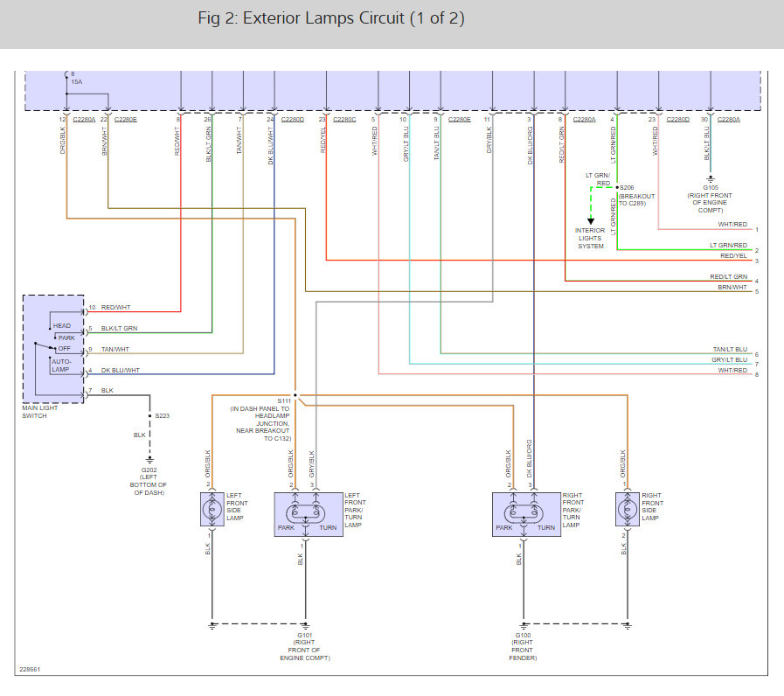Click the RED/LT GRN label at output 4
784x696 pixels.
(x=729, y=276)
